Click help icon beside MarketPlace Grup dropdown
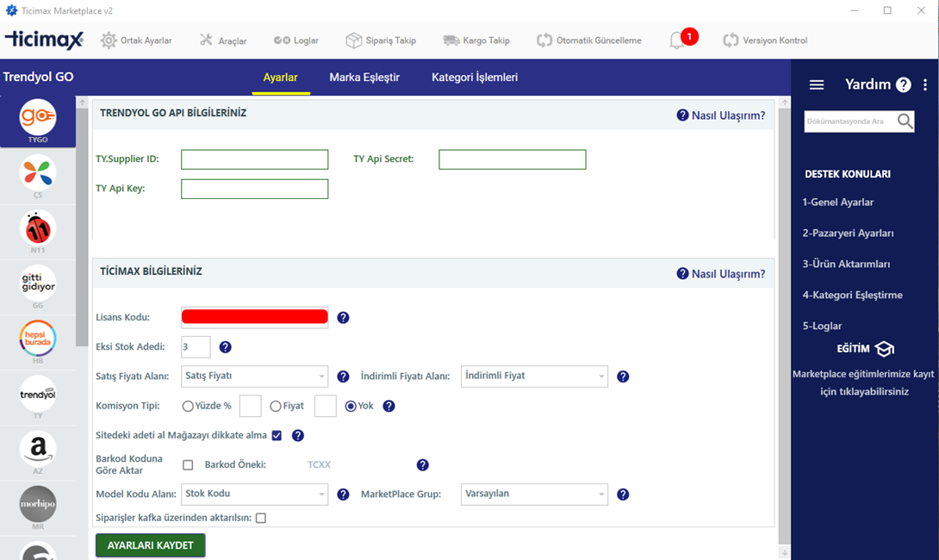The height and width of the screenshot is (560, 939). tap(623, 495)
